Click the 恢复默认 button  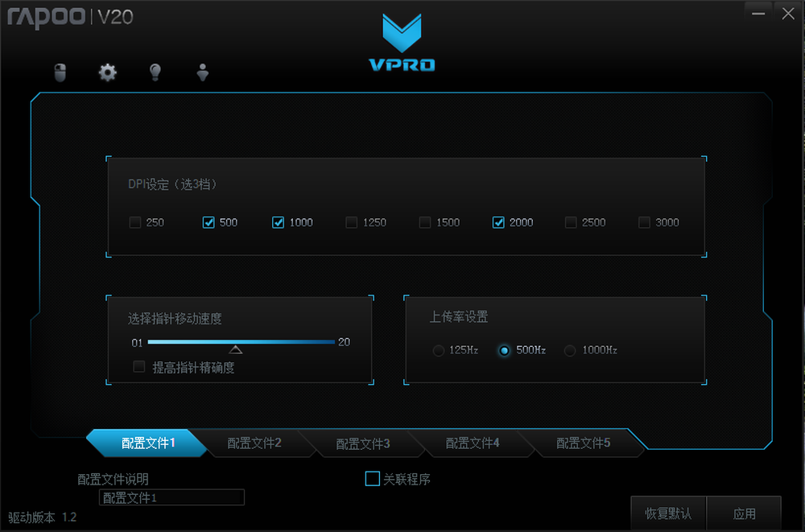[668, 513]
